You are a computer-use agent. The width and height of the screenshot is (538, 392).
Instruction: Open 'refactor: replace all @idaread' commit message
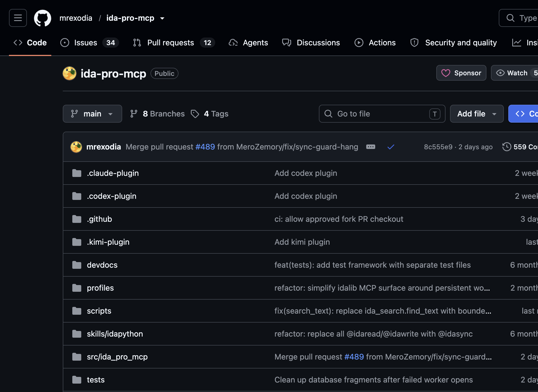click(374, 334)
